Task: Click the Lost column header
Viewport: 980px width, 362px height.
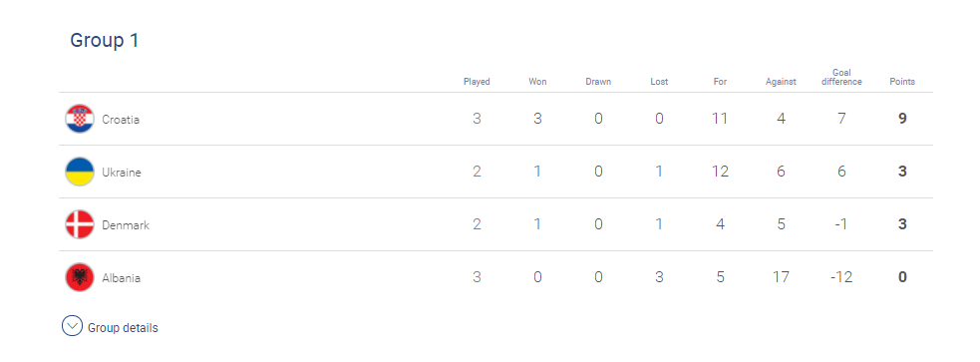Action: pyautogui.click(x=659, y=82)
